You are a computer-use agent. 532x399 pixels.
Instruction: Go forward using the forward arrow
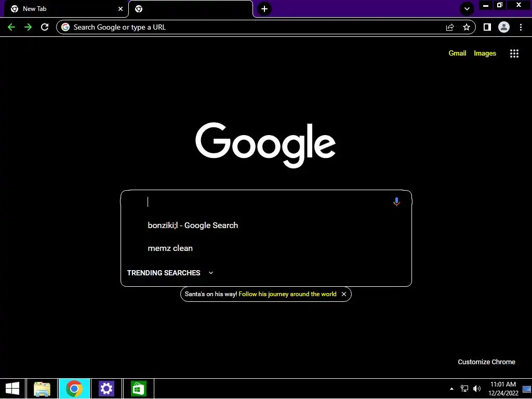28,27
